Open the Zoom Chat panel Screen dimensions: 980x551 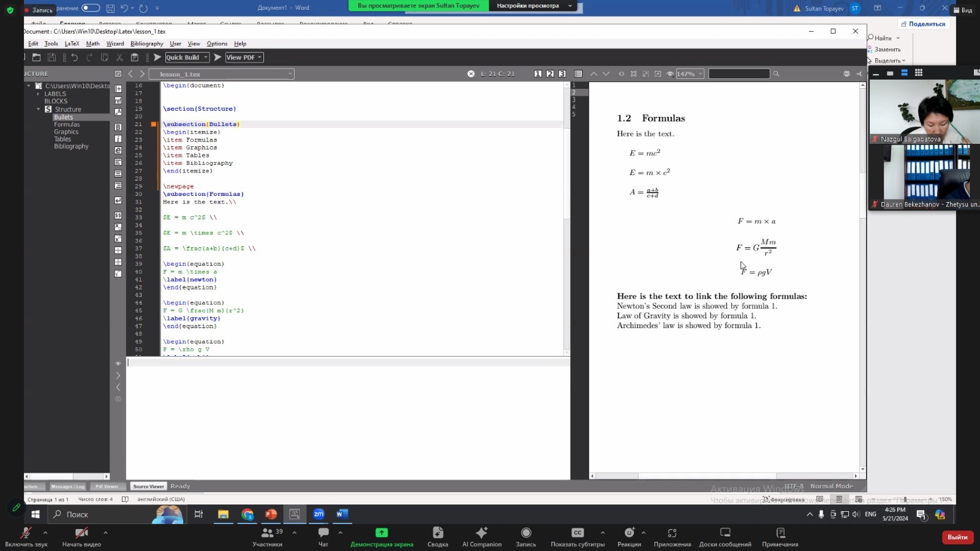click(323, 536)
